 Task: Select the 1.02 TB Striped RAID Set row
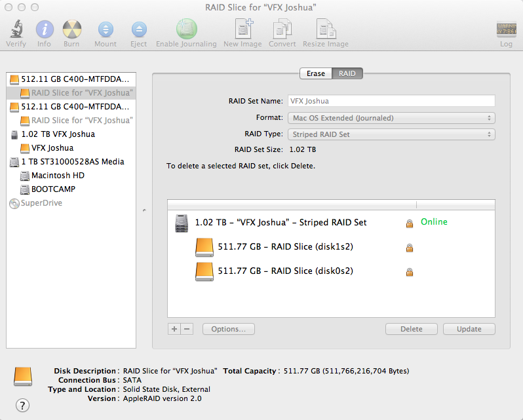pyautogui.click(x=331, y=223)
